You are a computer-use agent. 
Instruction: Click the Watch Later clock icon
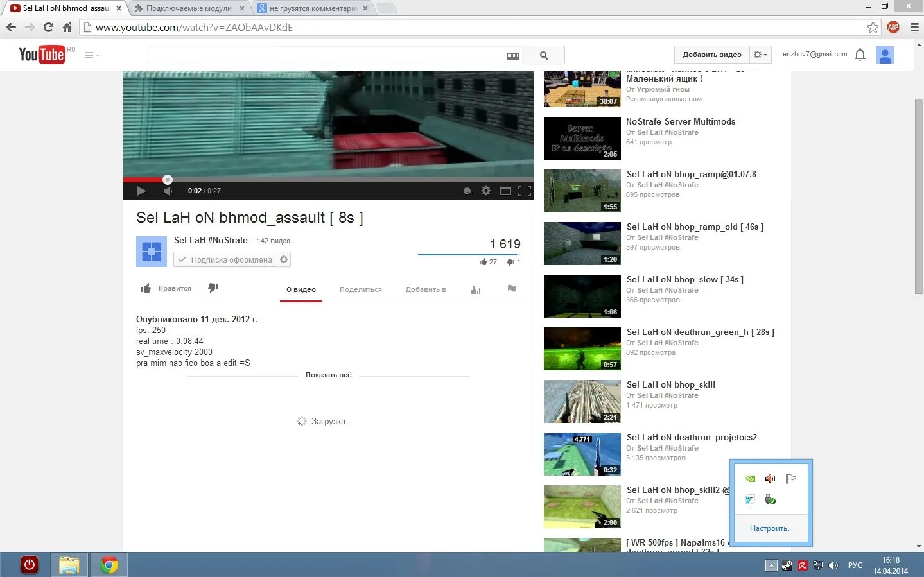tap(467, 191)
